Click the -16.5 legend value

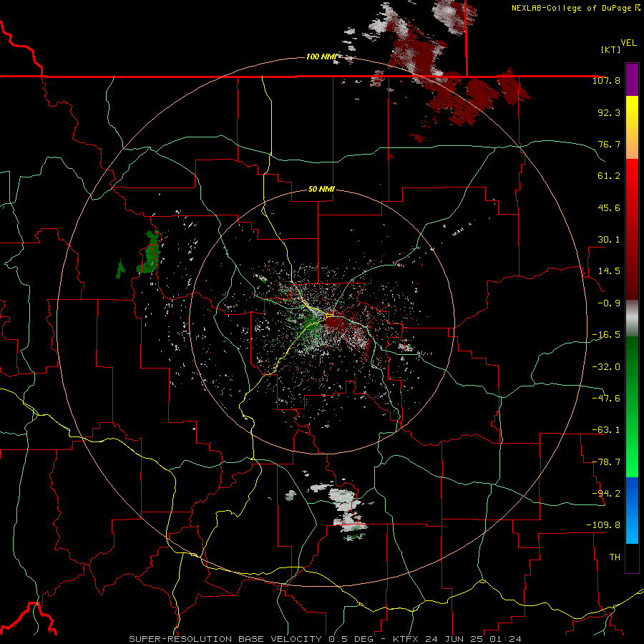tap(606, 335)
